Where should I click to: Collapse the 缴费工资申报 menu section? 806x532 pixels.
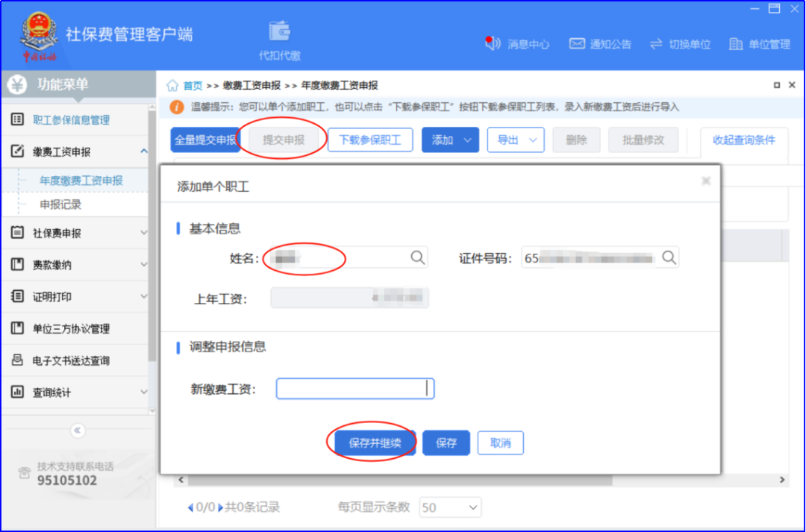tap(144, 151)
